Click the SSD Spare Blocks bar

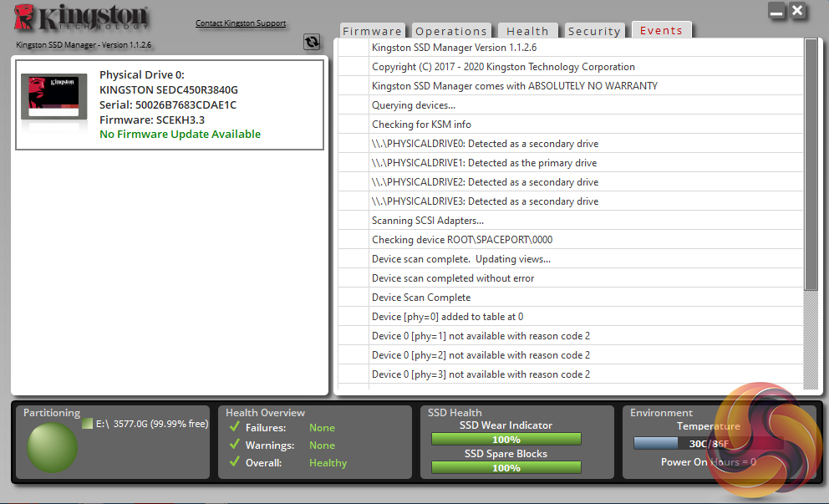506,467
